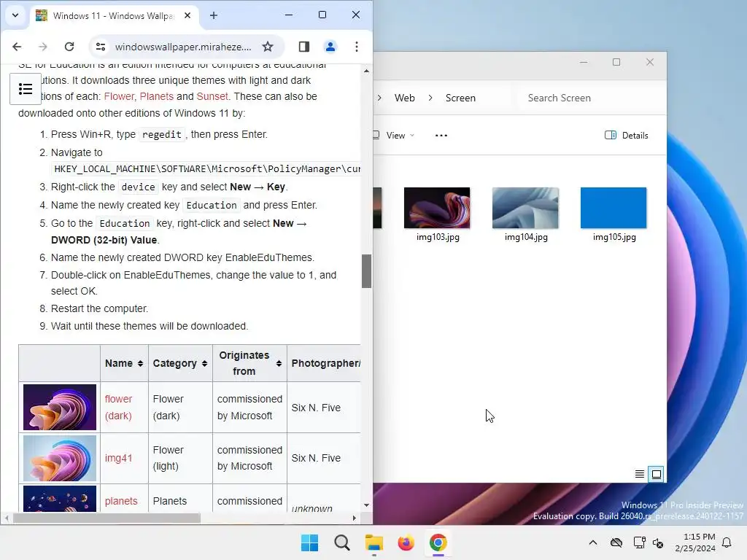
Task: Switch Explorer to large thumbnails view
Action: pyautogui.click(x=656, y=474)
